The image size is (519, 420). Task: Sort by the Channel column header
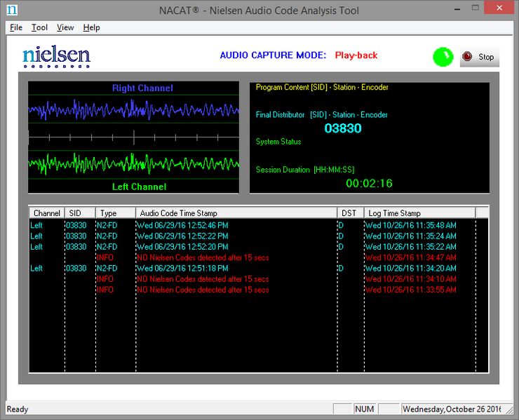click(47, 213)
